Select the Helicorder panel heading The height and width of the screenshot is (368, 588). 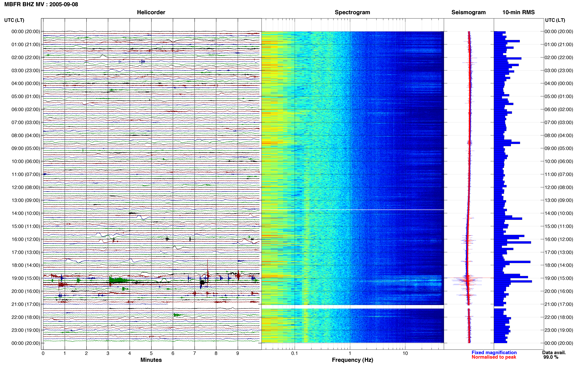(x=151, y=12)
